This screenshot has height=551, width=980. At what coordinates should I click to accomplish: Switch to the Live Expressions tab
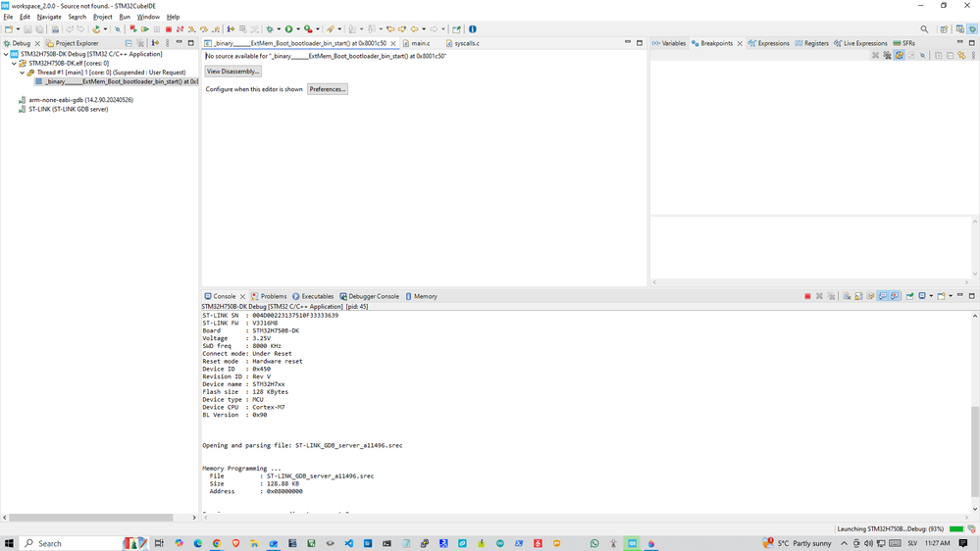pyautogui.click(x=860, y=43)
